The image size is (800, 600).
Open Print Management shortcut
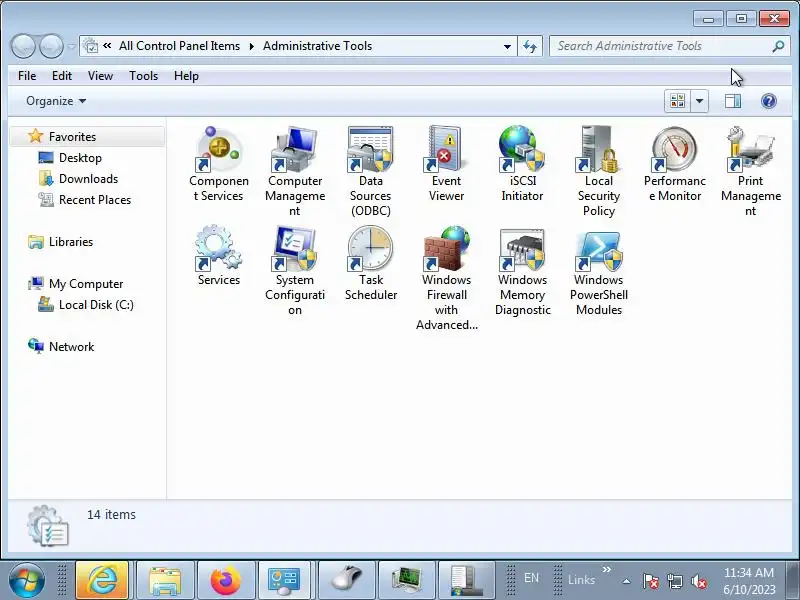click(x=751, y=171)
